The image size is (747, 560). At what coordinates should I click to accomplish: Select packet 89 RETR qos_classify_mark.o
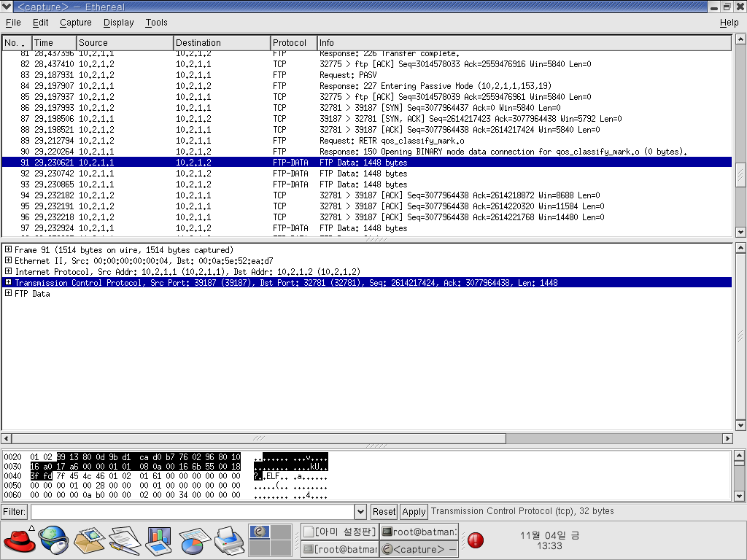point(367,141)
